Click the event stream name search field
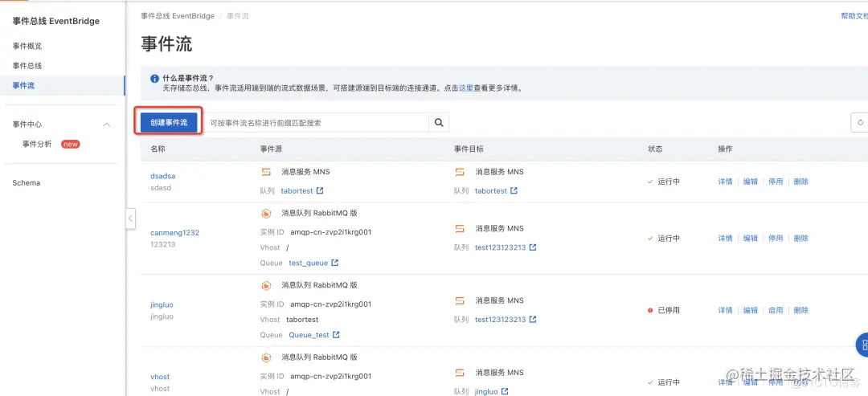This screenshot has width=868, height=396. point(316,123)
